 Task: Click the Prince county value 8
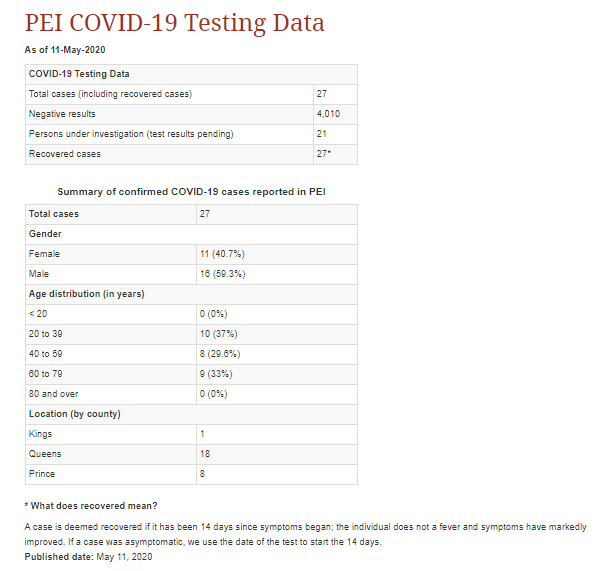pyautogui.click(x=203, y=474)
